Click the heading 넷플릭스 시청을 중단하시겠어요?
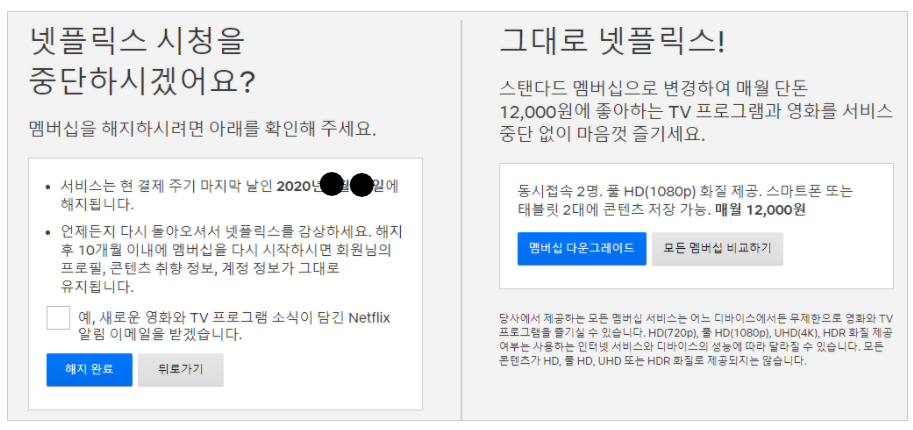Screen dimensions: 913x430 point(143,63)
